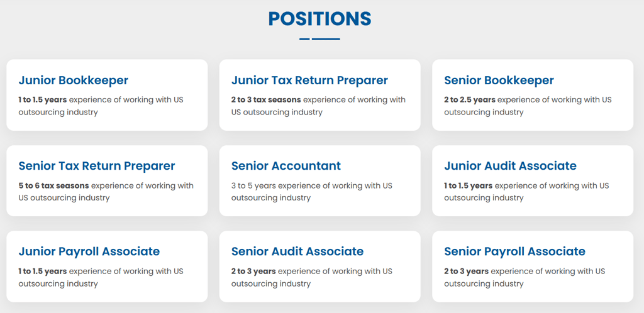Click '2 to 2.5 years' experience text
The width and height of the screenshot is (644, 313).
pyautogui.click(x=469, y=99)
